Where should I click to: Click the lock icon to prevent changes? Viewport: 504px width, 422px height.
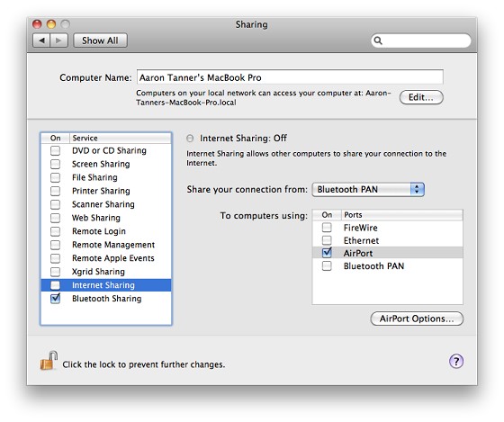pyautogui.click(x=49, y=360)
